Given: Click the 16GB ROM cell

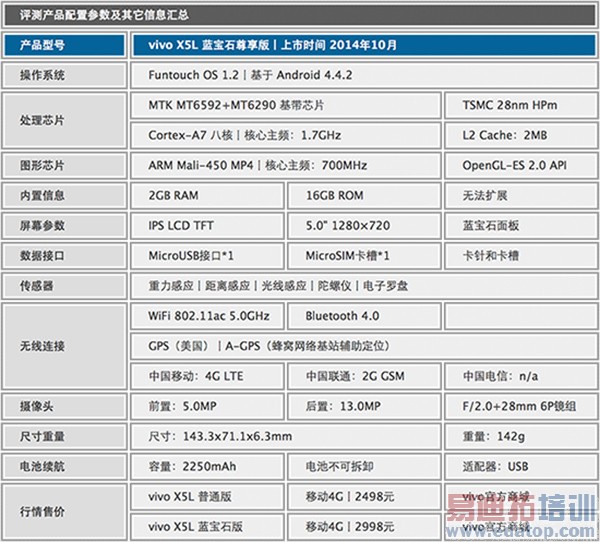Looking at the screenshot, I should coord(364,196).
